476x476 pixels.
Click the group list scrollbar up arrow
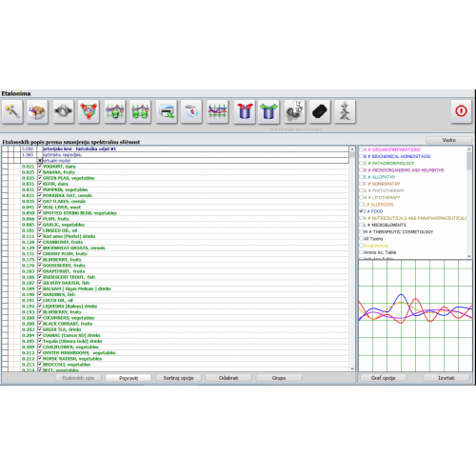[x=469, y=149]
